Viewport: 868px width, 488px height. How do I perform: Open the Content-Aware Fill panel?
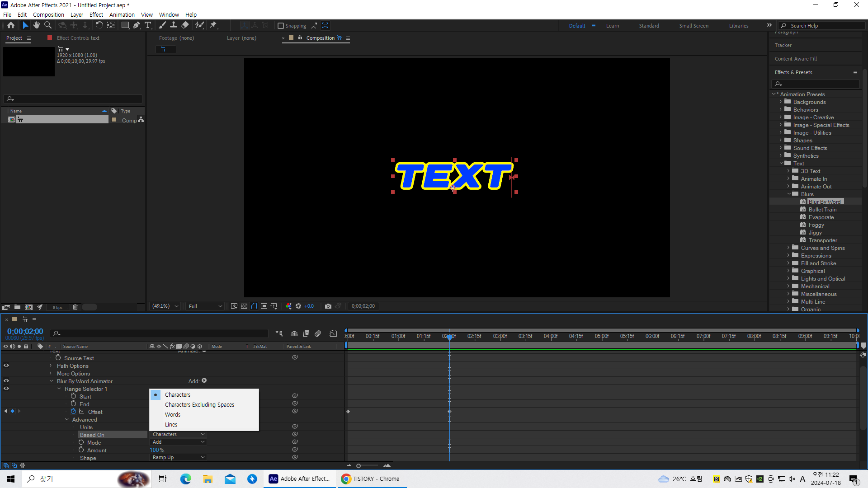coord(796,59)
